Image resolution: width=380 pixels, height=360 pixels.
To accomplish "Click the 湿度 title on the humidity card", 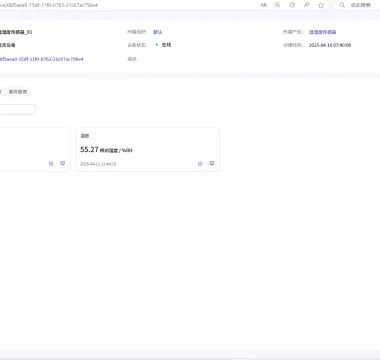I will (85, 136).
